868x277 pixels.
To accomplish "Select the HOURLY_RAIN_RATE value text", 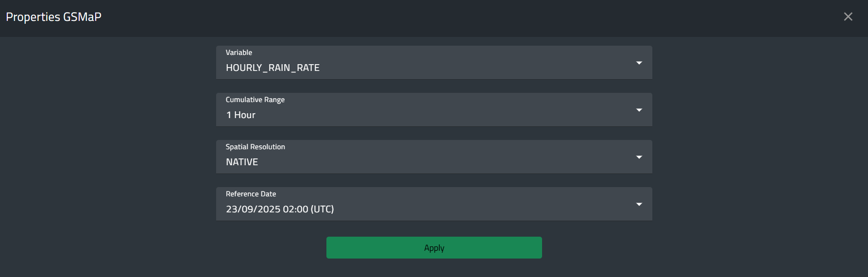I will 272,68.
